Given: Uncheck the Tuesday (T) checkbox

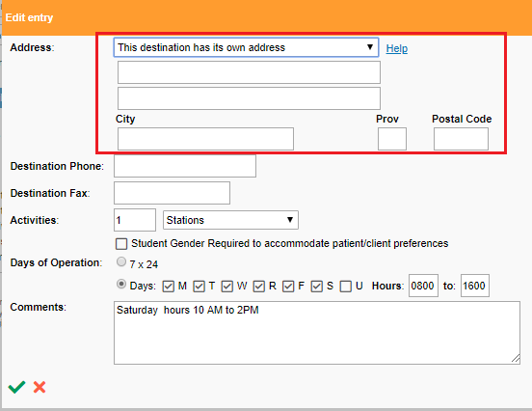Looking at the screenshot, I should point(199,286).
